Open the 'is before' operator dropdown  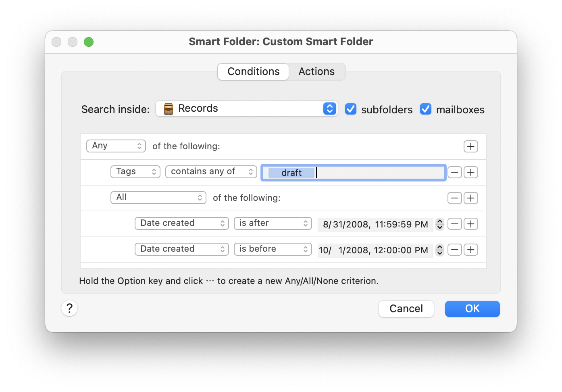coord(273,249)
